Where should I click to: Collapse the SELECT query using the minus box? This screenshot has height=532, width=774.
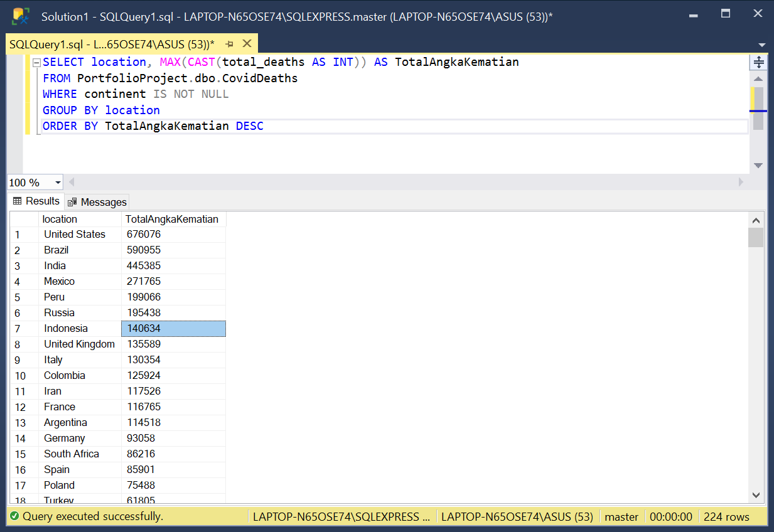click(37, 61)
